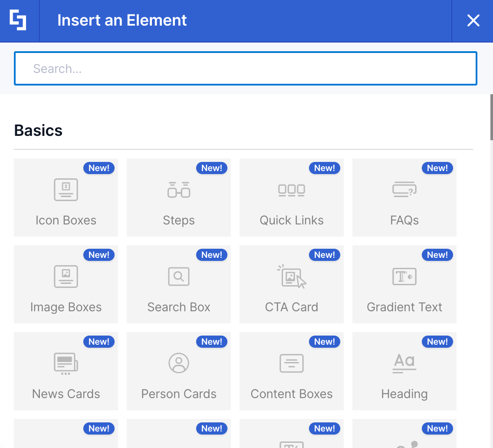Viewport: 493px width, 448px height.
Task: Insert the FAQs element
Action: click(x=404, y=198)
